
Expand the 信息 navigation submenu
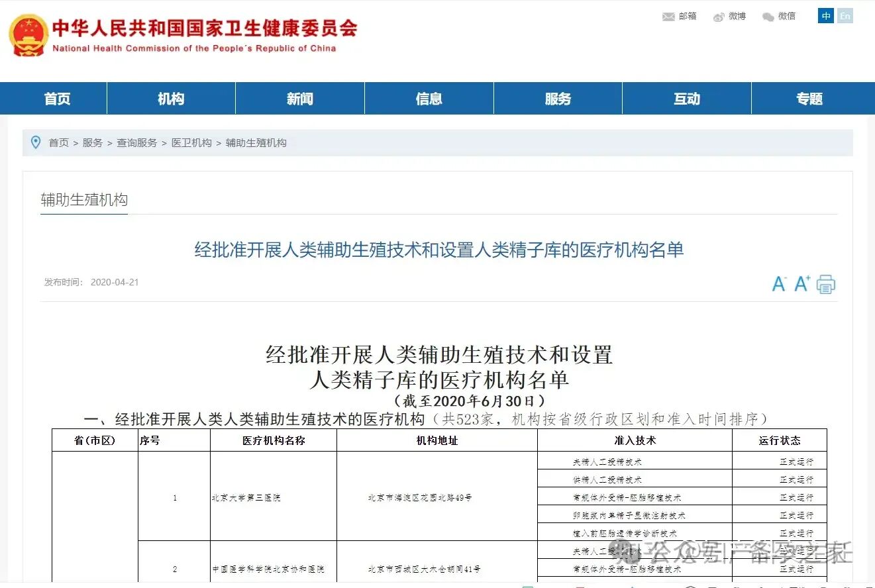(429, 98)
